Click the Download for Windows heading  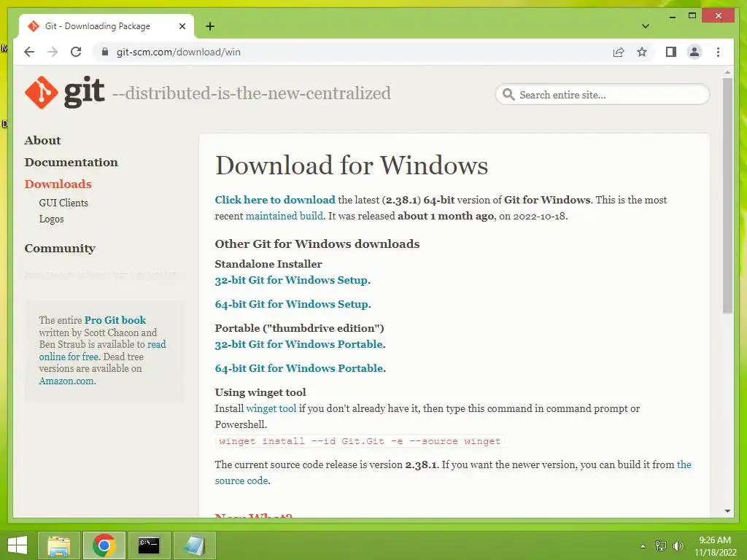tap(351, 166)
